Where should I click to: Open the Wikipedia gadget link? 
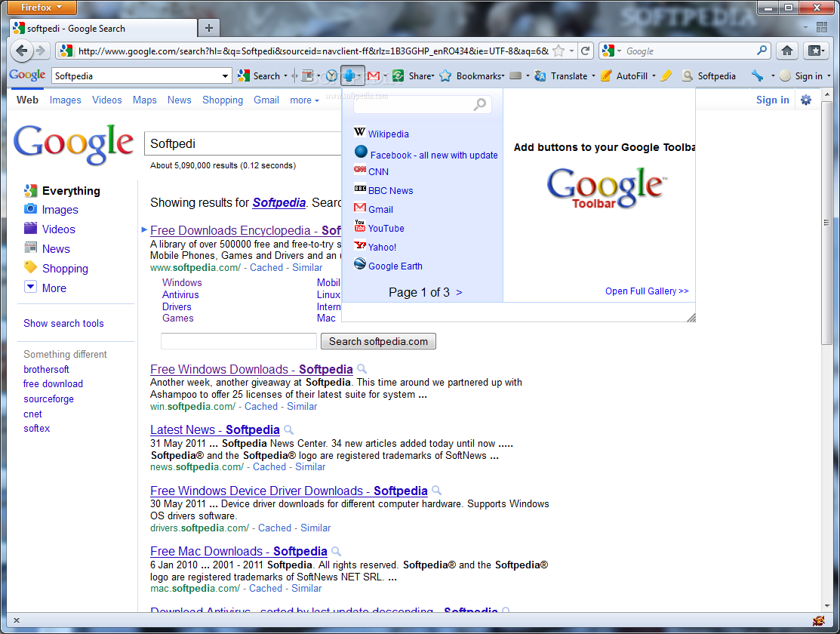(x=389, y=134)
